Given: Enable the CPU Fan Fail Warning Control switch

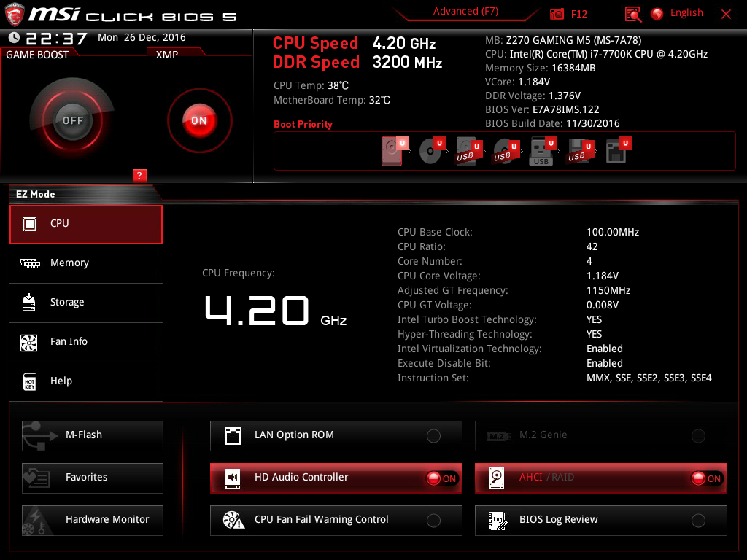Looking at the screenshot, I should (433, 521).
